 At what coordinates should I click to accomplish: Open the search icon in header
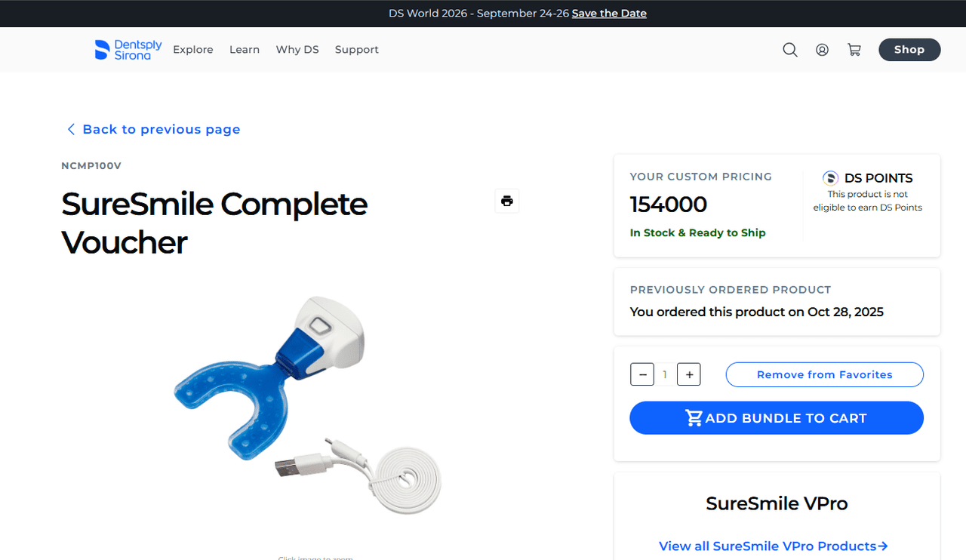click(x=790, y=50)
